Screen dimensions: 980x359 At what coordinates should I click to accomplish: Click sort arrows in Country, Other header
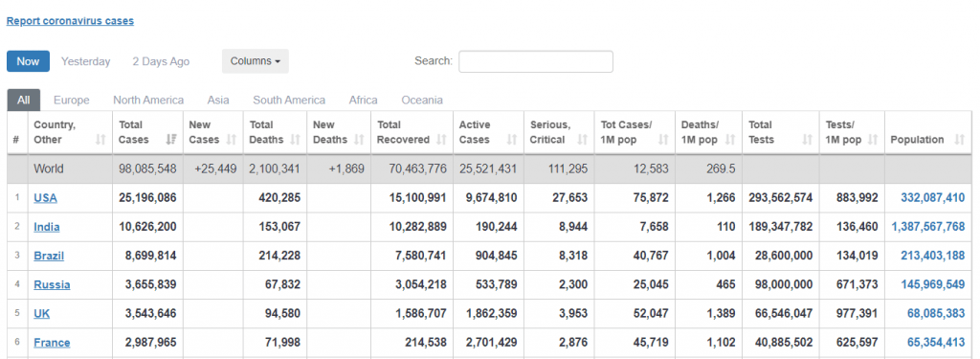tap(100, 140)
